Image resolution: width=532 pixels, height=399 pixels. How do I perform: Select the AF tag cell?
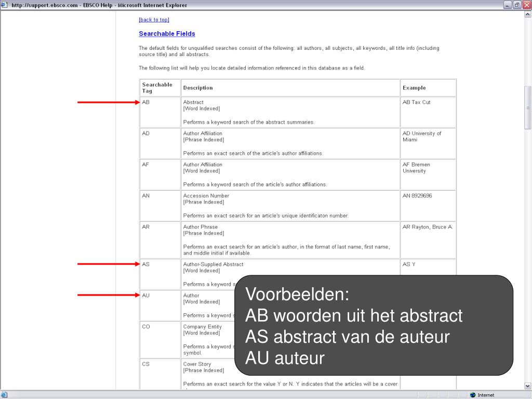[160, 175]
